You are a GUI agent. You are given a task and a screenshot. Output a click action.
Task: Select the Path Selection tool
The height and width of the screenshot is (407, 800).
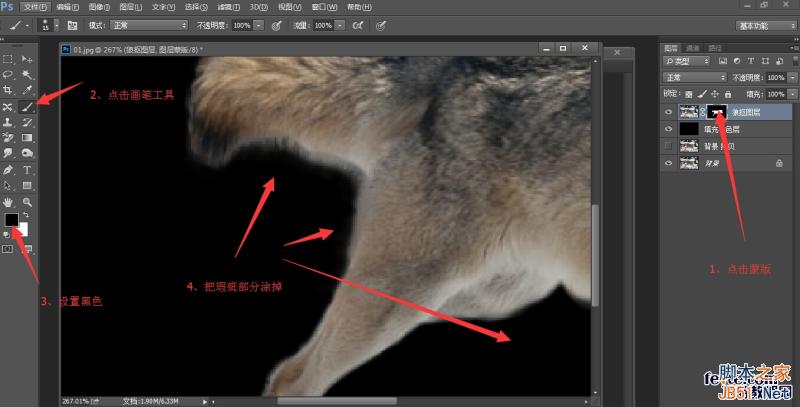point(8,186)
